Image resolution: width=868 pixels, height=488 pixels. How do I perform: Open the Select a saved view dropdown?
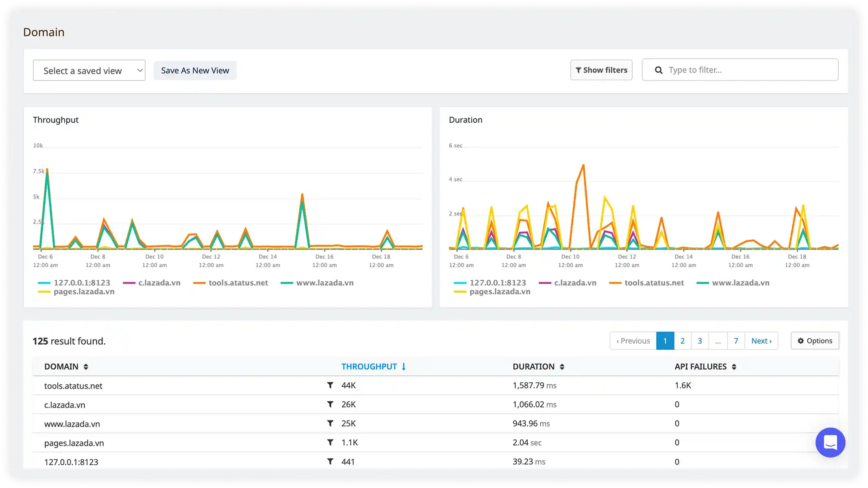click(x=89, y=70)
